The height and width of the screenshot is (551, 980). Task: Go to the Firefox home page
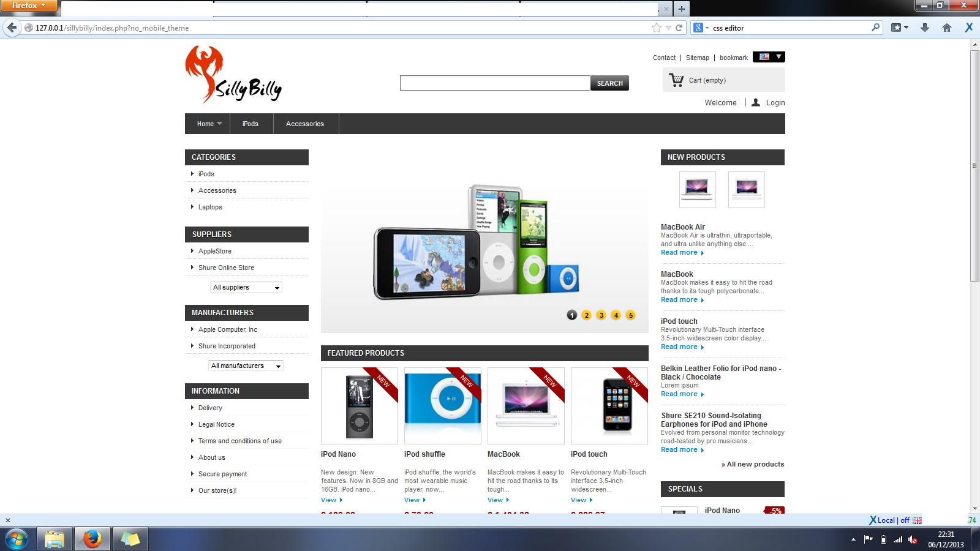pos(947,28)
